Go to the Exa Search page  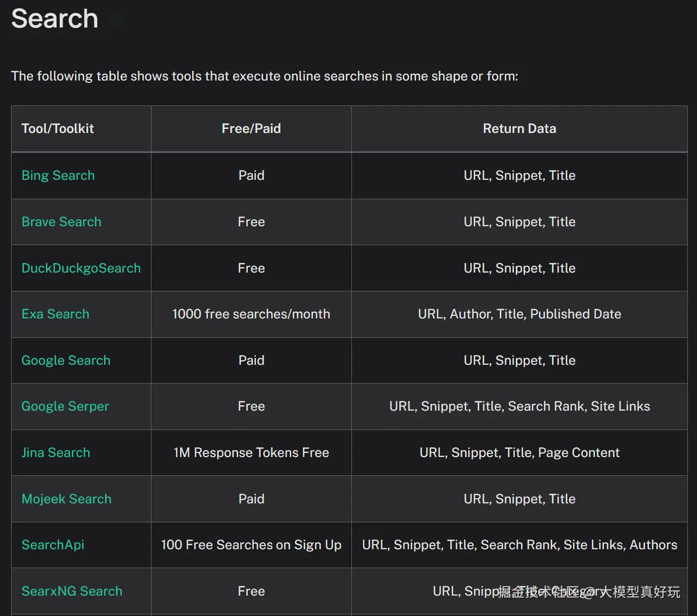(x=55, y=314)
